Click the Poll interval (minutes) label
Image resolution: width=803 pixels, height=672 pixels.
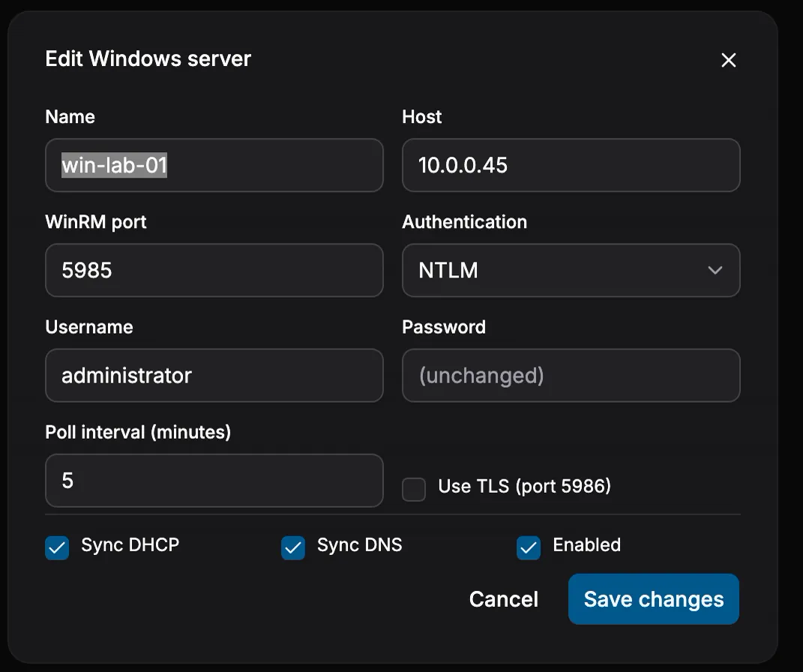coord(138,432)
